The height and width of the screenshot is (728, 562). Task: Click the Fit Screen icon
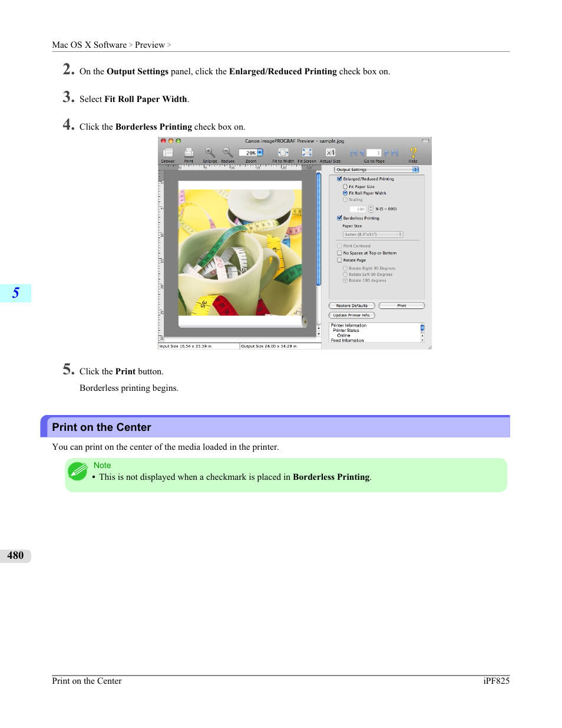click(307, 153)
